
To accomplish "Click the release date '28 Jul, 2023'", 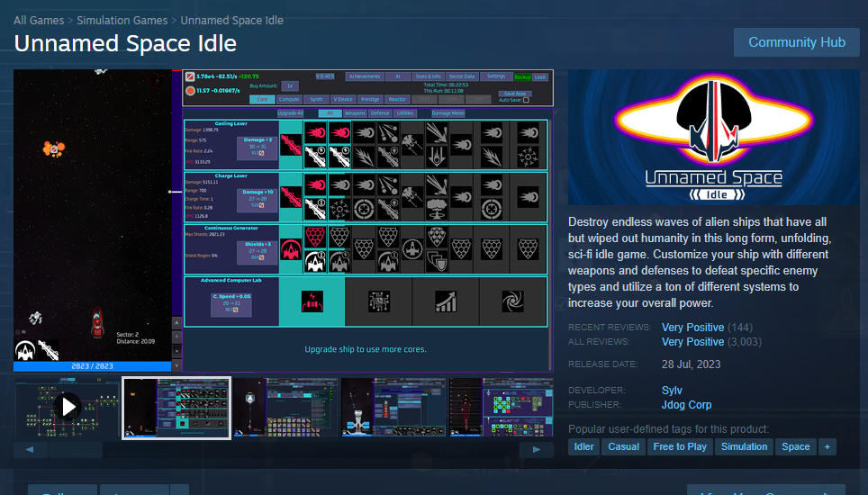I will (x=691, y=364).
